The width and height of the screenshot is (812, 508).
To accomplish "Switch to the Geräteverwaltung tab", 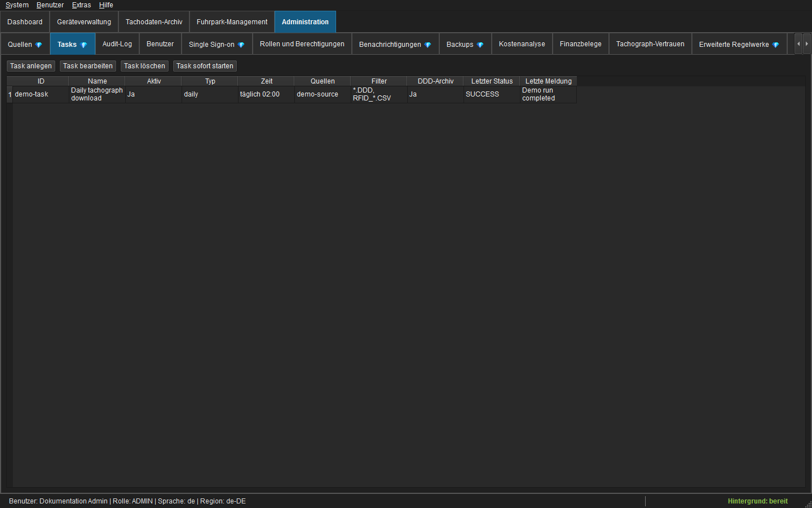I will tap(84, 22).
